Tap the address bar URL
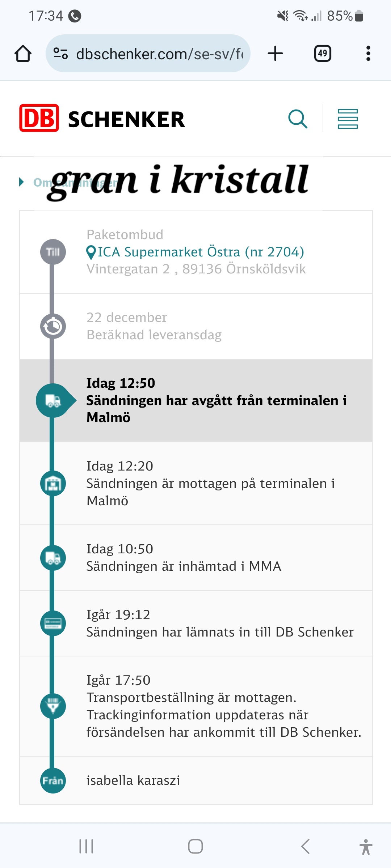Viewport: 391px width, 868px height. (159, 54)
